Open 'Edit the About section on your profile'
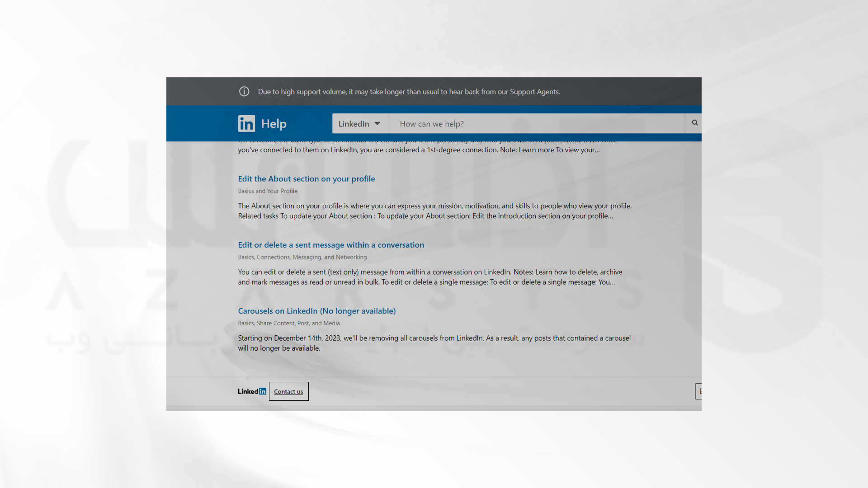868x488 pixels. tap(307, 179)
